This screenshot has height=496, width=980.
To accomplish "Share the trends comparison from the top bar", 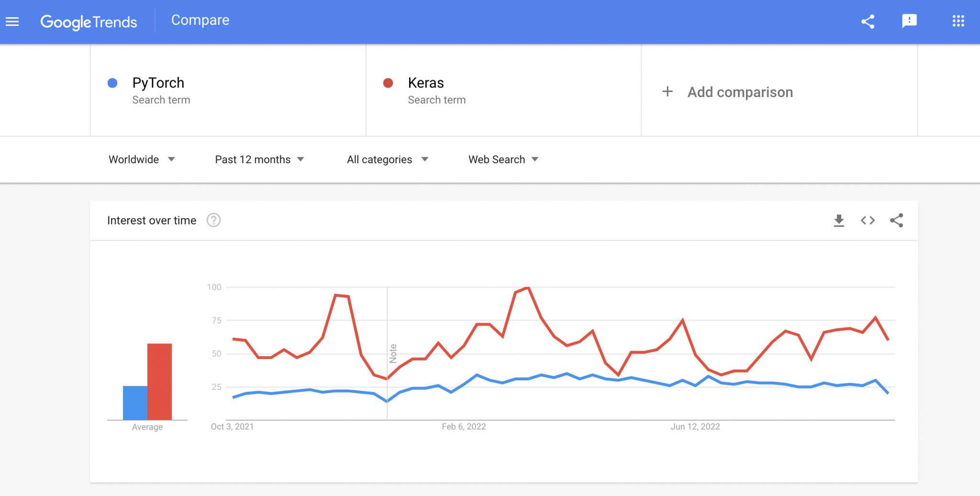I will point(868,21).
